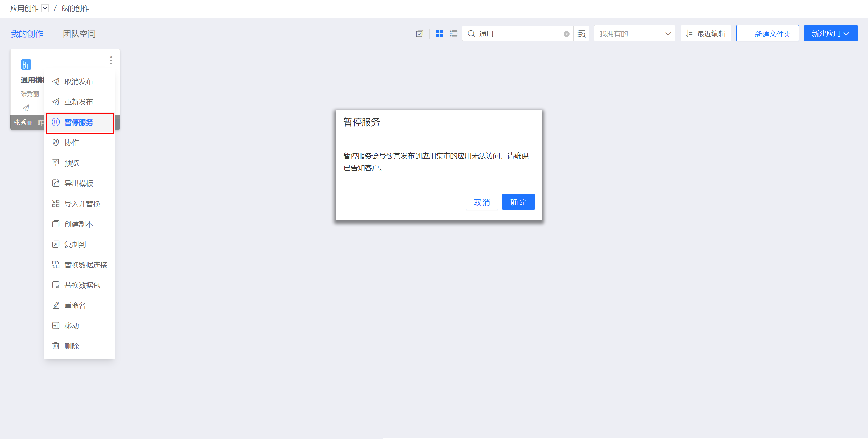Expand the ownership filter dropdown

pos(634,34)
